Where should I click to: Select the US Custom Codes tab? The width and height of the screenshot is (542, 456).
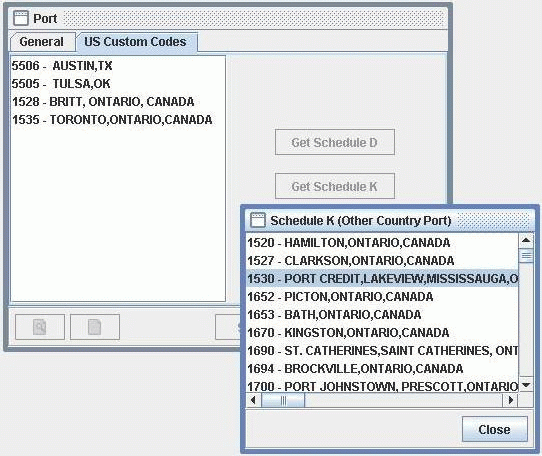point(136,42)
